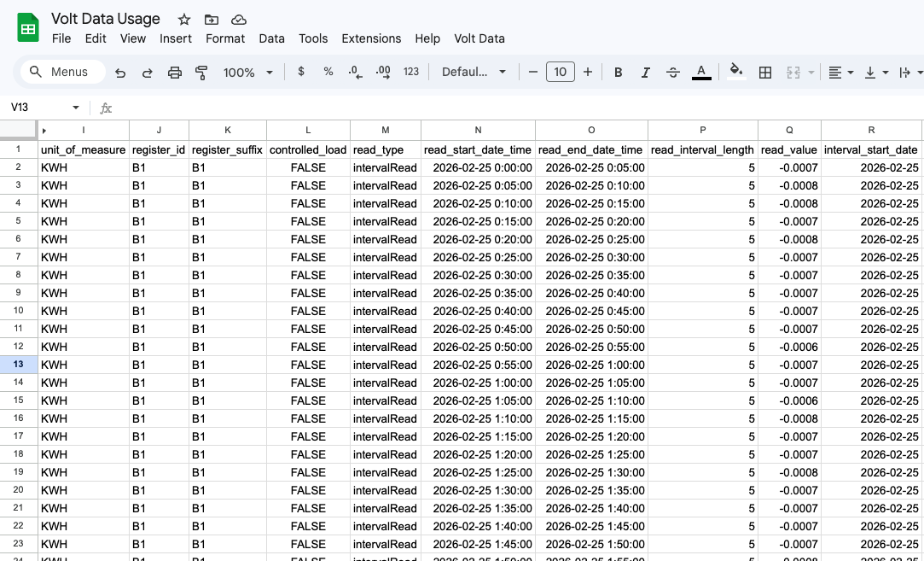Select the paint format tool
Viewport: 924px width, 561px height.
(x=201, y=72)
